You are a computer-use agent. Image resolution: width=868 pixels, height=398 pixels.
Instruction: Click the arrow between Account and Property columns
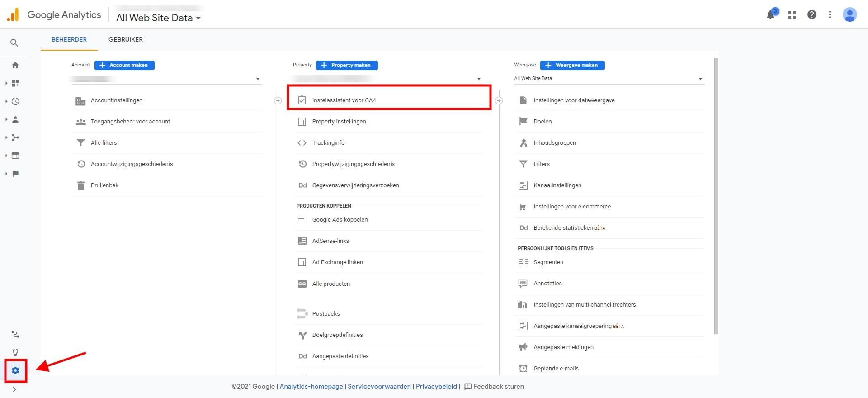[278, 100]
